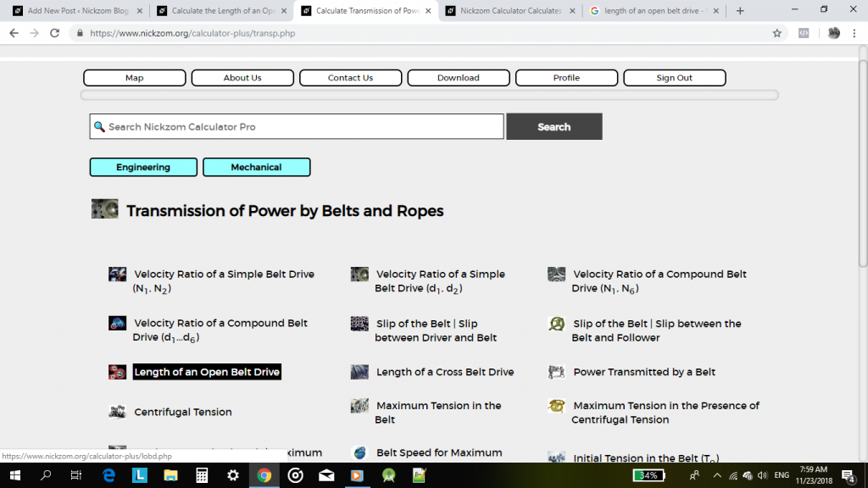The width and height of the screenshot is (868, 488).
Task: Click the extension icon next to the bookmark star
Action: click(804, 33)
